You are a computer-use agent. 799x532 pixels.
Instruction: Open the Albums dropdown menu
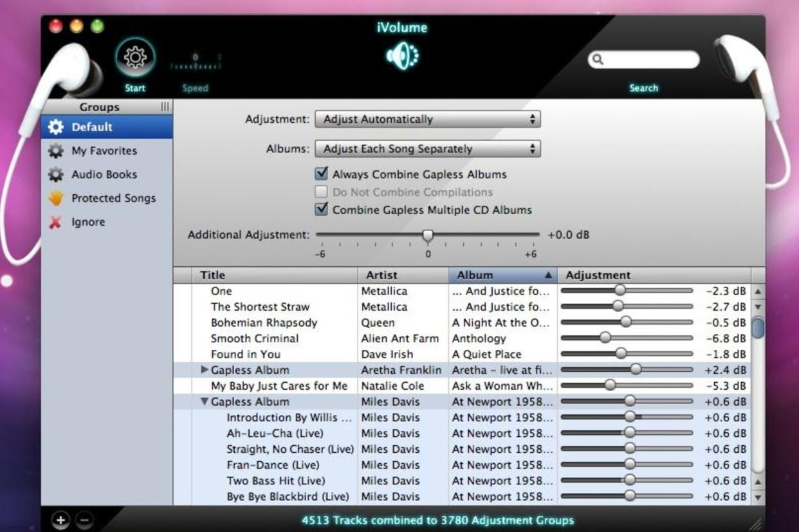428,149
